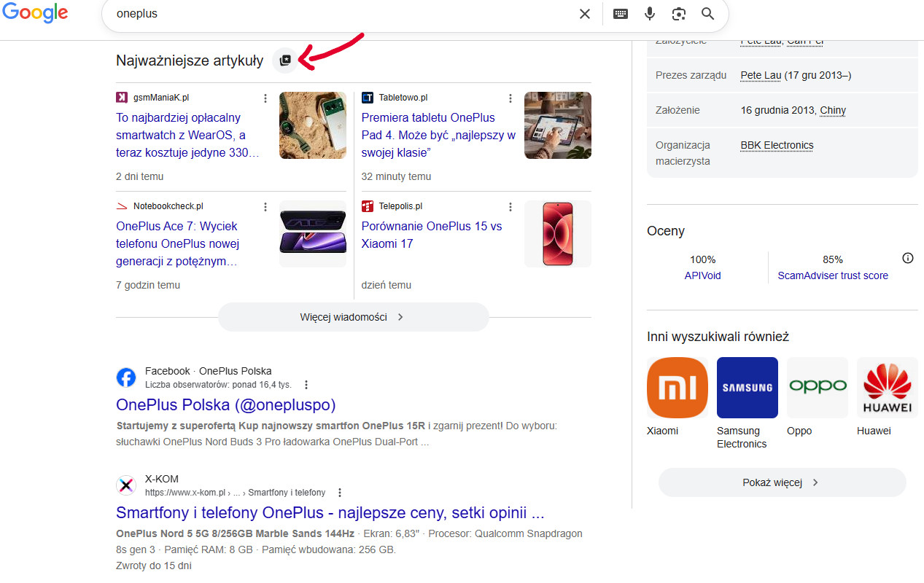
Task: Click the Inni wyszukiwali również heading
Action: pos(718,337)
